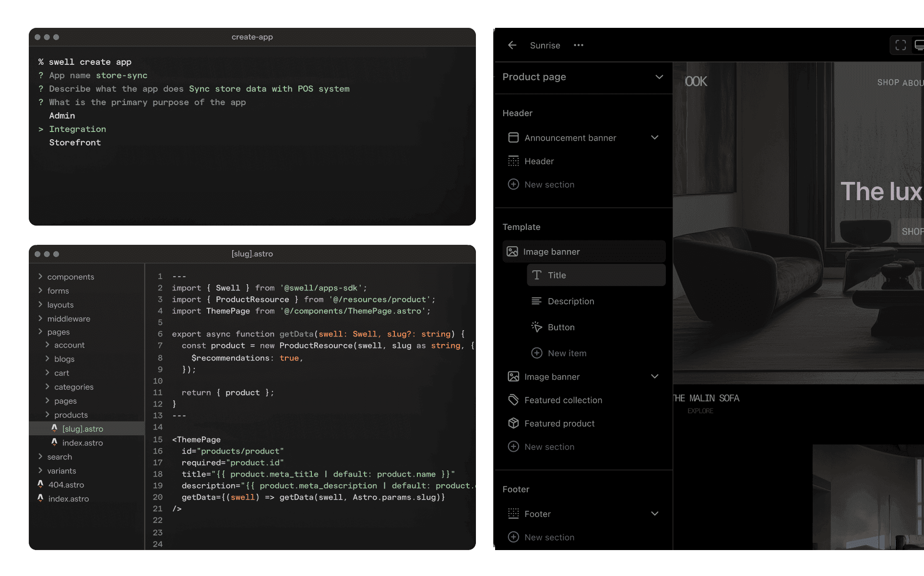Click the Featured product package icon
Image resolution: width=924 pixels, height=576 pixels.
[513, 423]
